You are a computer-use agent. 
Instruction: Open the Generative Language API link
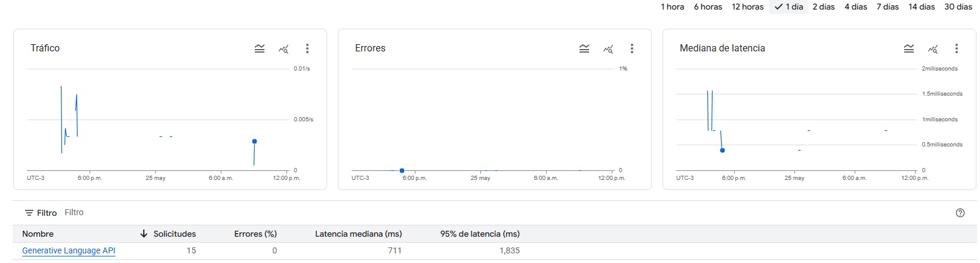(69, 250)
